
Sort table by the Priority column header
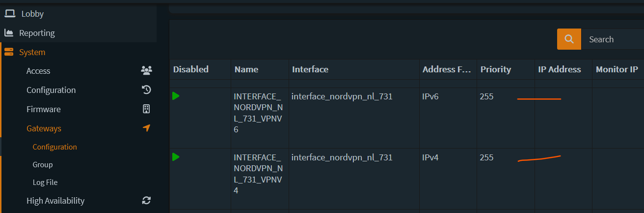coord(496,69)
